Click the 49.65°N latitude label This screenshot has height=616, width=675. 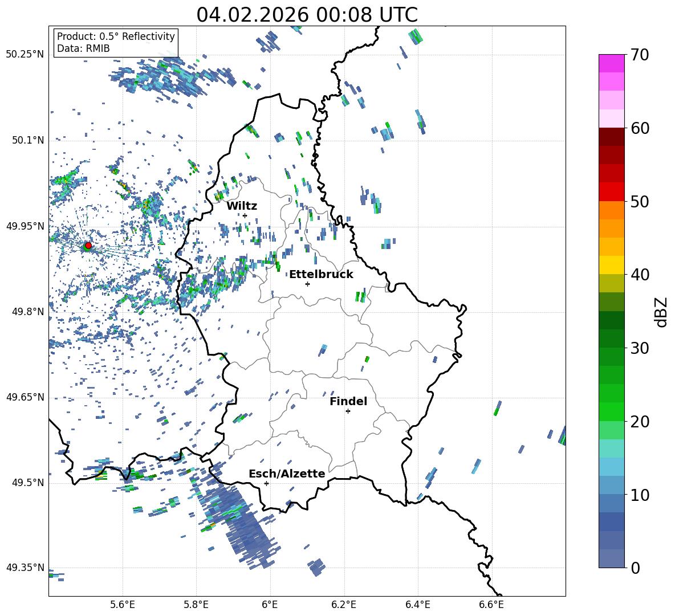(25, 397)
